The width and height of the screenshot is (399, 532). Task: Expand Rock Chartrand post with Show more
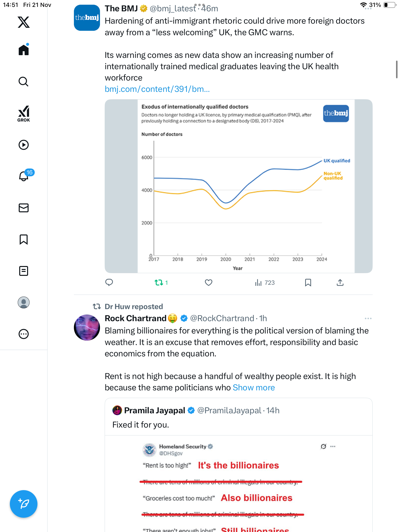(x=254, y=388)
